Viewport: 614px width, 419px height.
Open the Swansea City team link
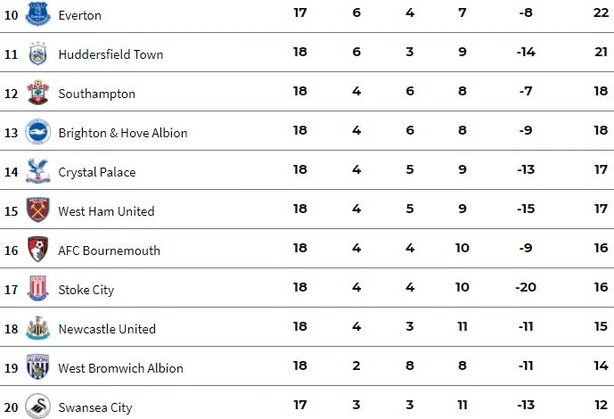95,408
